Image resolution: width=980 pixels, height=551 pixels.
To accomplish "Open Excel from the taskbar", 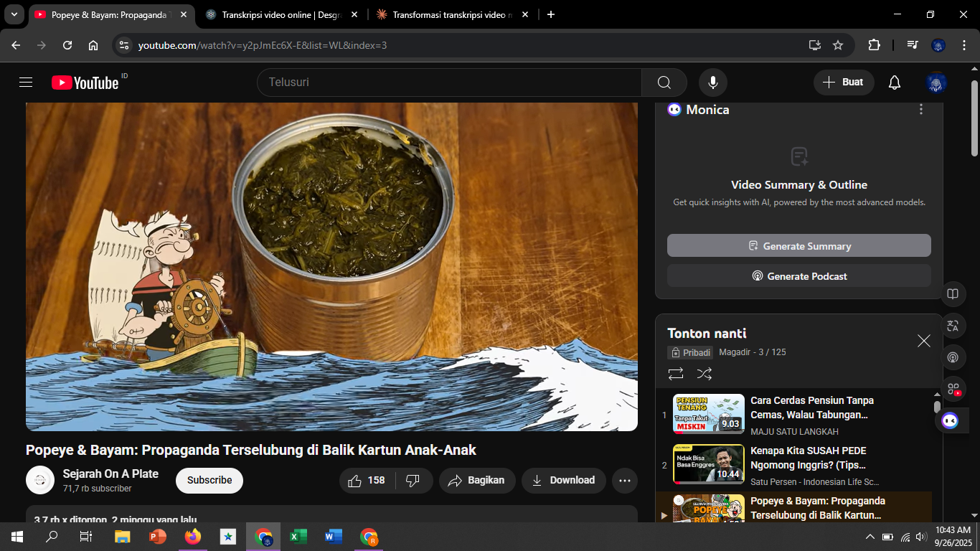I will [x=298, y=537].
